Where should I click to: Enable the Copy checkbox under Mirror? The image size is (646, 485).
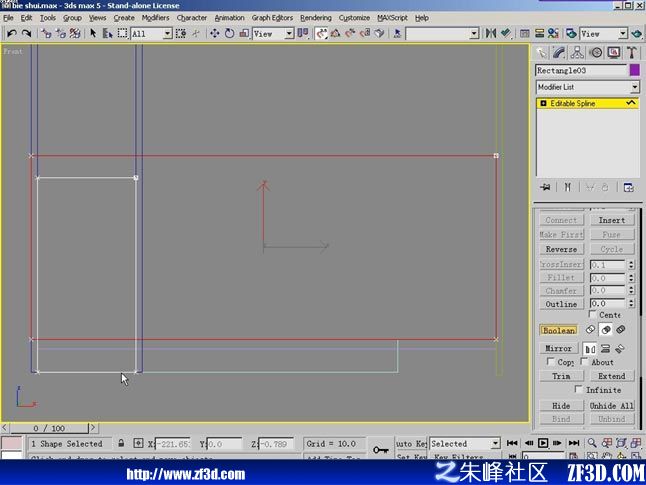point(550,361)
